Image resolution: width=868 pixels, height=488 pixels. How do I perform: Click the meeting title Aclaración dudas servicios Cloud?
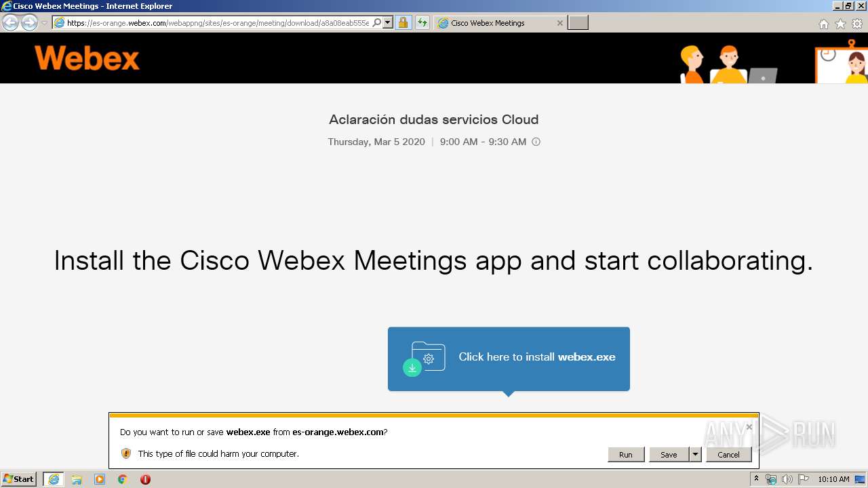(x=434, y=120)
